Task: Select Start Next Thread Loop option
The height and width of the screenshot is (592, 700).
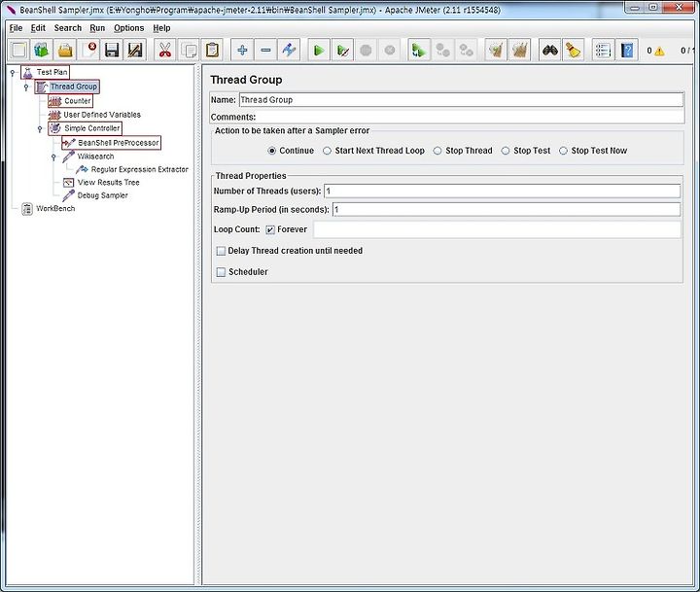Action: click(327, 151)
